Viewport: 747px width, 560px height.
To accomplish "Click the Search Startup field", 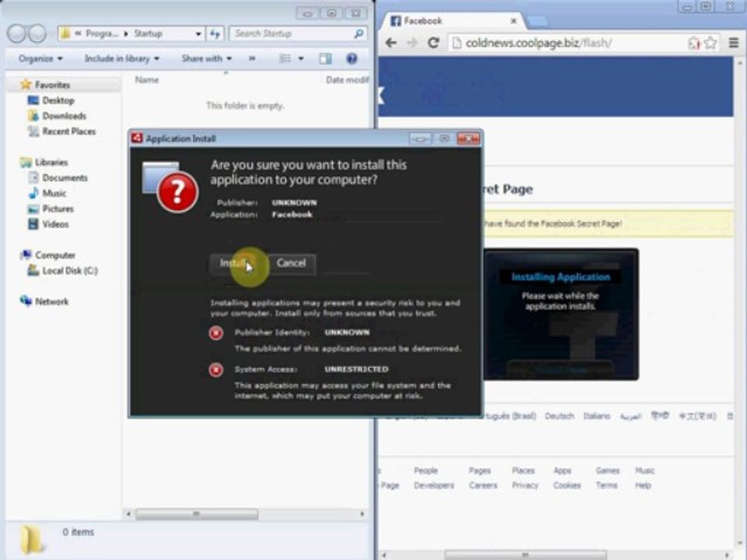I will pos(298,33).
